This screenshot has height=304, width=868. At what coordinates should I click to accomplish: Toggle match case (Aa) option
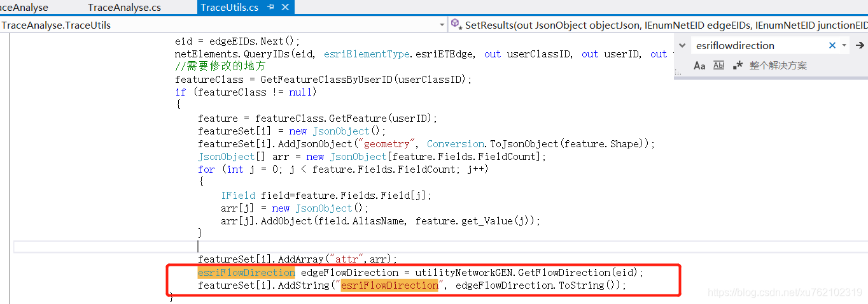[699, 65]
